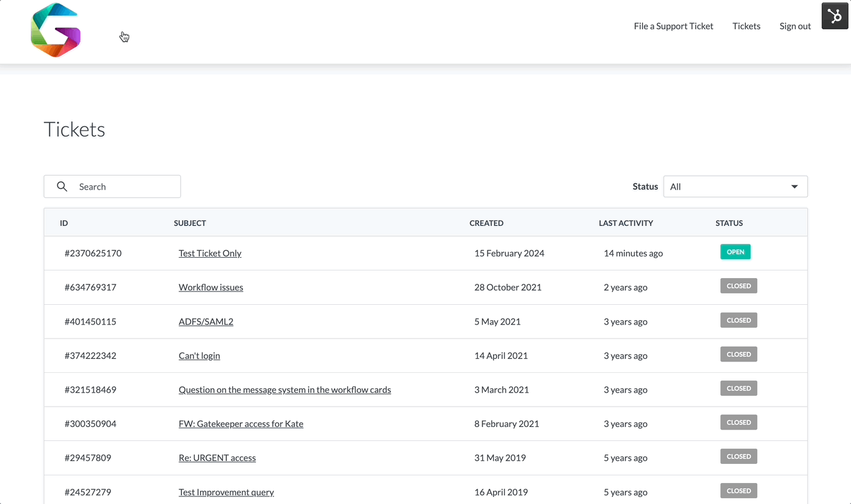Select File a Support Ticket

[673, 26]
